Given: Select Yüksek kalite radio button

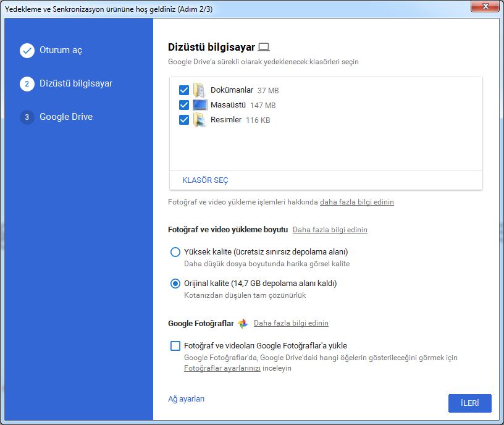Looking at the screenshot, I should [x=175, y=251].
